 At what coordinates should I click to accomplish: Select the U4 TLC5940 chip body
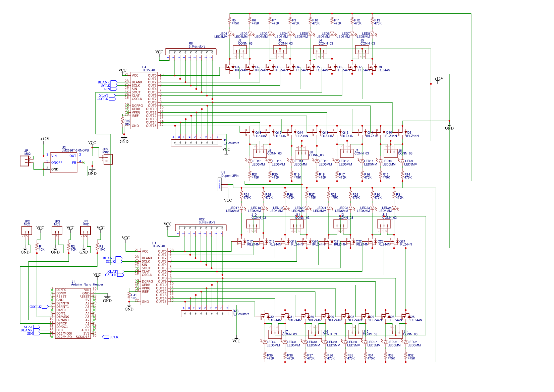144,101
